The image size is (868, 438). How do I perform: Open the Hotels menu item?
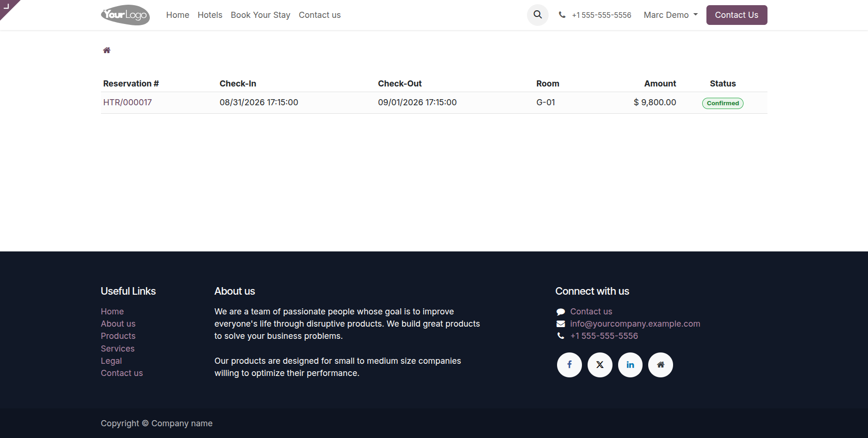(x=210, y=15)
